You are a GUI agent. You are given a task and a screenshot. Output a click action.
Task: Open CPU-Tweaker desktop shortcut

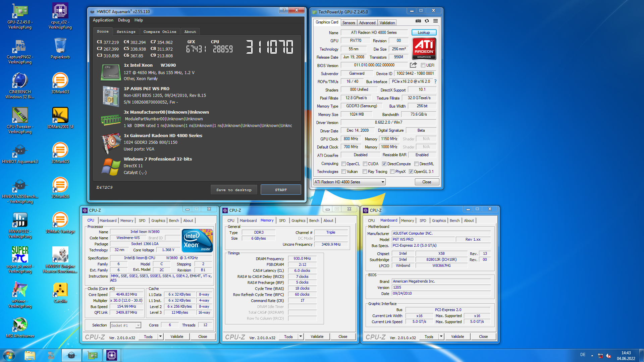click(x=20, y=121)
